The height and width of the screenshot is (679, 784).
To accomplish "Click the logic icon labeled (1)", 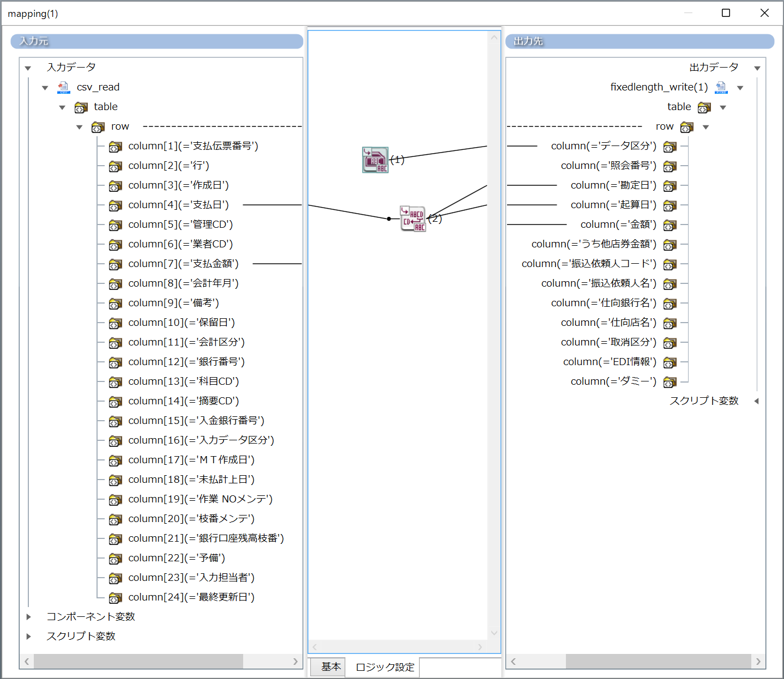I will (x=376, y=160).
